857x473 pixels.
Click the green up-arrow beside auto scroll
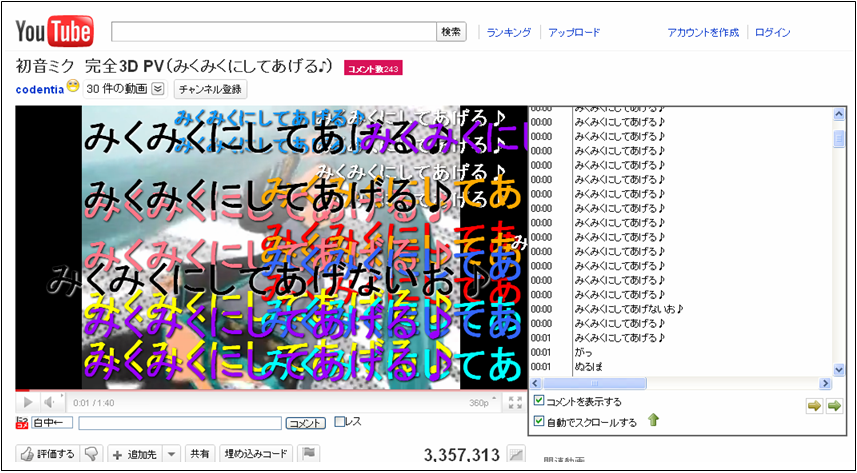[654, 420]
